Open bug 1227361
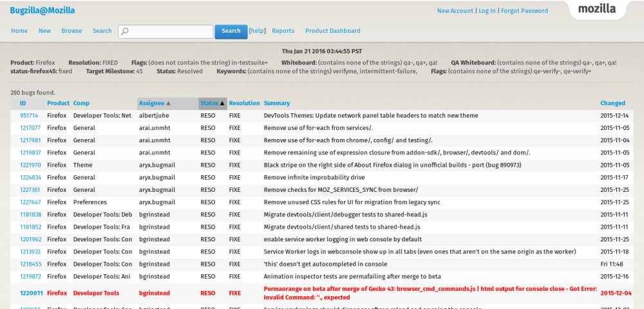This screenshot has width=644, height=309. point(30,190)
